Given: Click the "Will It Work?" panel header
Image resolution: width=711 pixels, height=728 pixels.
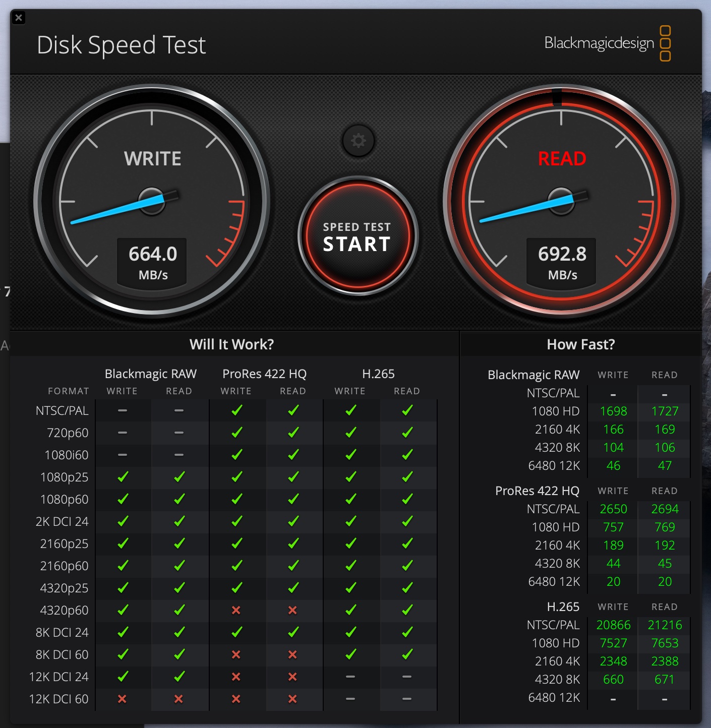Looking at the screenshot, I should [x=231, y=344].
